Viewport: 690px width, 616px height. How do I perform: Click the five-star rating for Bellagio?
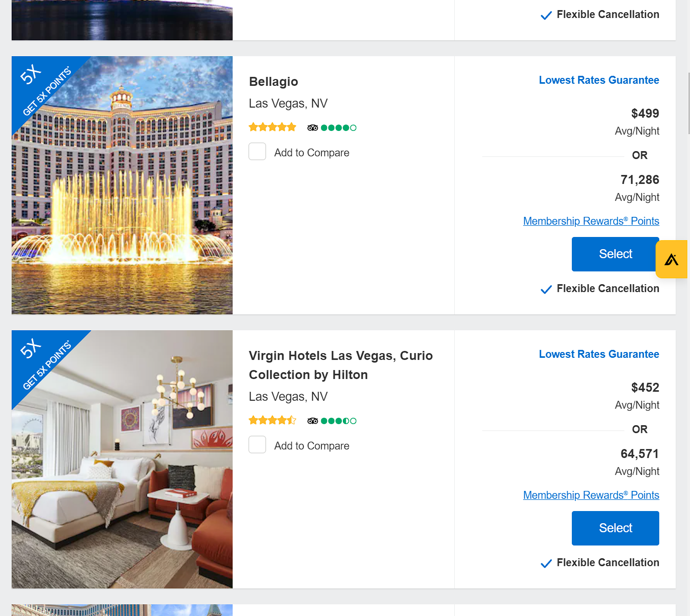[272, 127]
